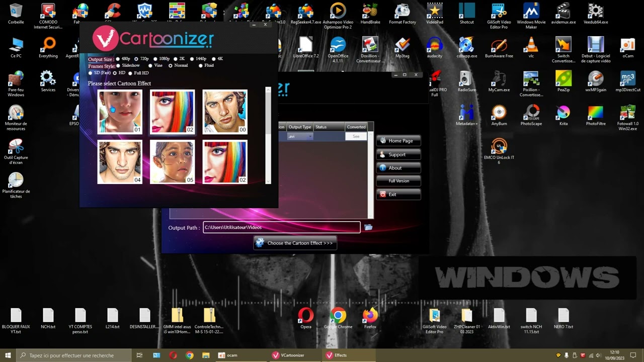644x362 pixels.
Task: Launch Firefox from the desktop
Action: click(370, 318)
